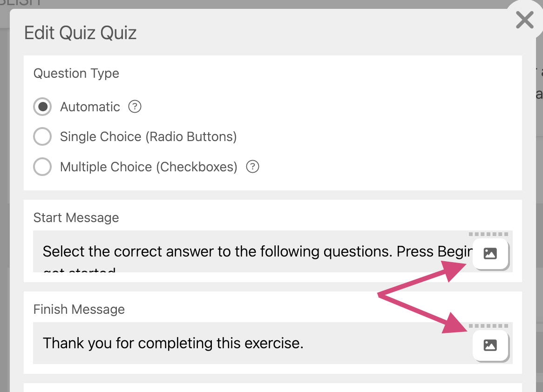Click the "Start Message" field label
The image size is (543, 392).
click(x=76, y=218)
